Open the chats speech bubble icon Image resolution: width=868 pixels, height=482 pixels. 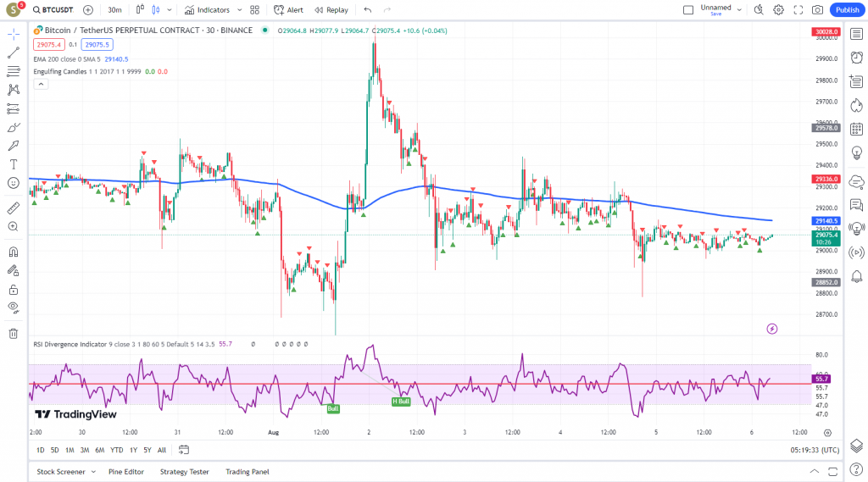coord(856,205)
